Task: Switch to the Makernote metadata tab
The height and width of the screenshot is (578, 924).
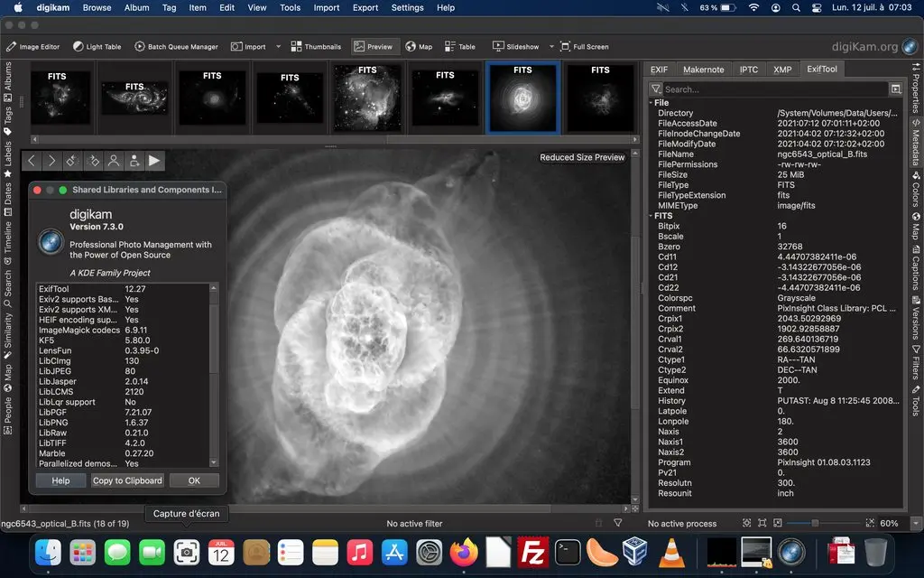Action: tap(703, 70)
